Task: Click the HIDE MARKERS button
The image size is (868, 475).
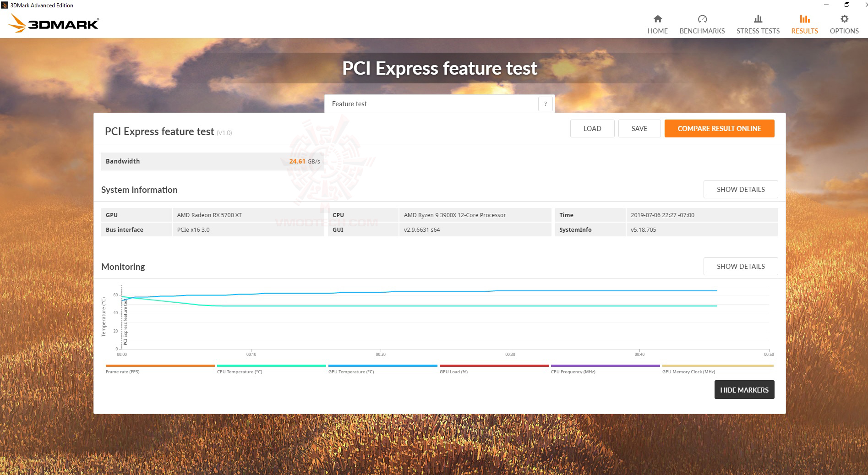Action: (x=744, y=390)
